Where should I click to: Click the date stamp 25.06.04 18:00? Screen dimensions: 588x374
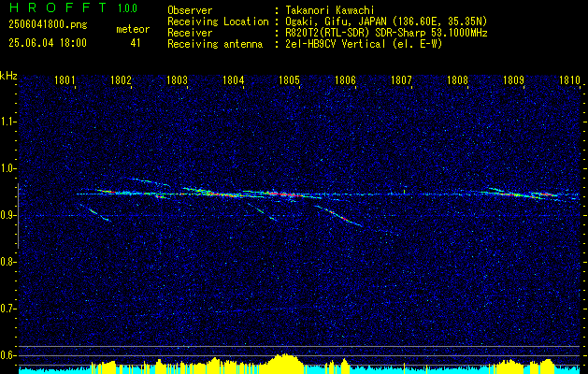(48, 43)
